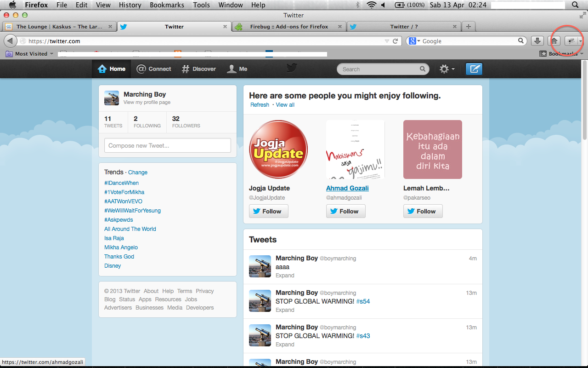
Task: Go to Firefox home page icon
Action: tap(555, 41)
